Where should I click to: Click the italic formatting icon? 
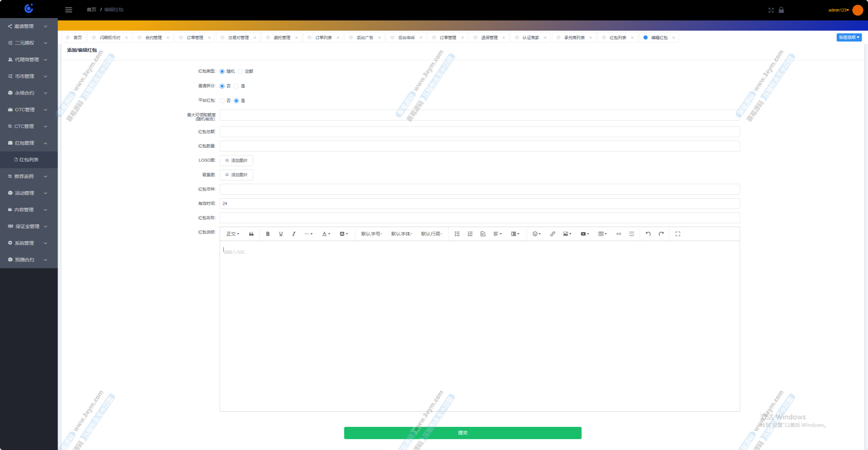click(x=294, y=234)
